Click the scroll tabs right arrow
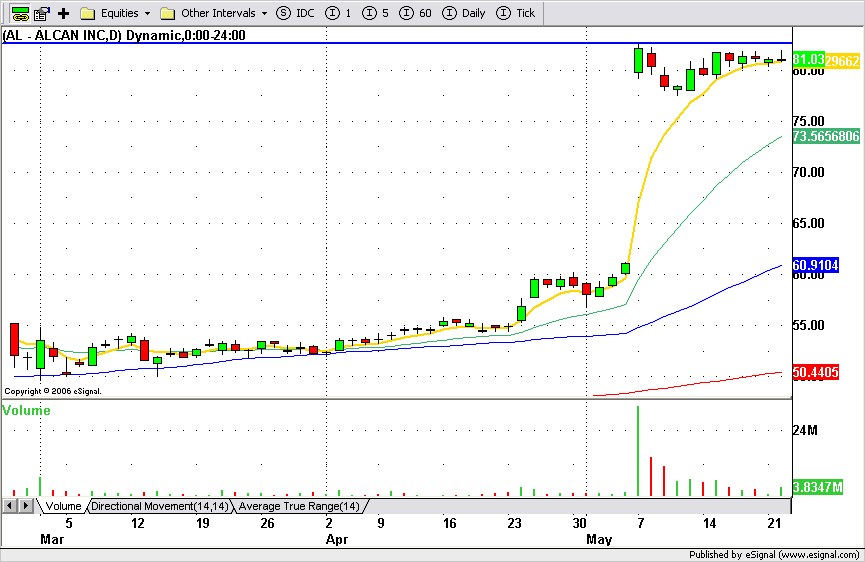The height and width of the screenshot is (562, 865). pyautogui.click(x=25, y=505)
